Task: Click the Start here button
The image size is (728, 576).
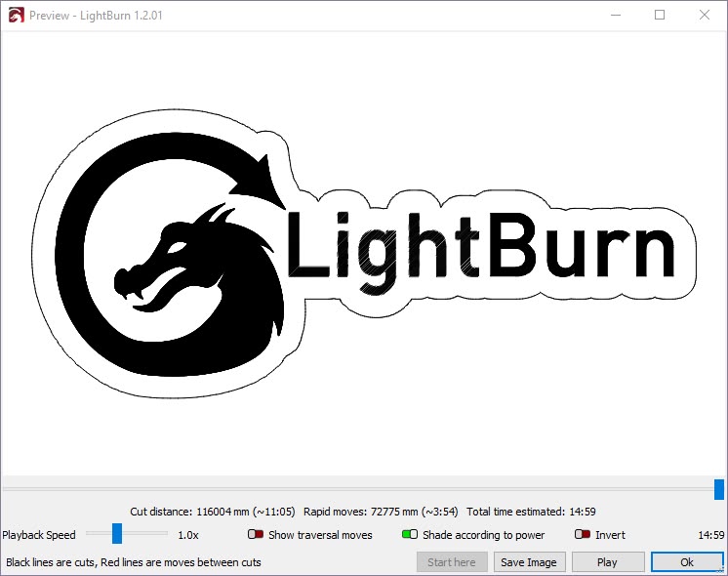Action: pyautogui.click(x=452, y=562)
